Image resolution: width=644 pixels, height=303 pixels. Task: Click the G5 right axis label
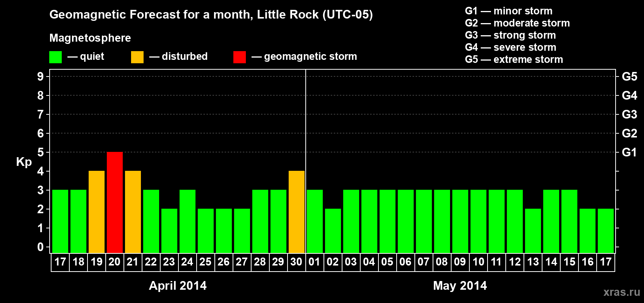coord(630,77)
